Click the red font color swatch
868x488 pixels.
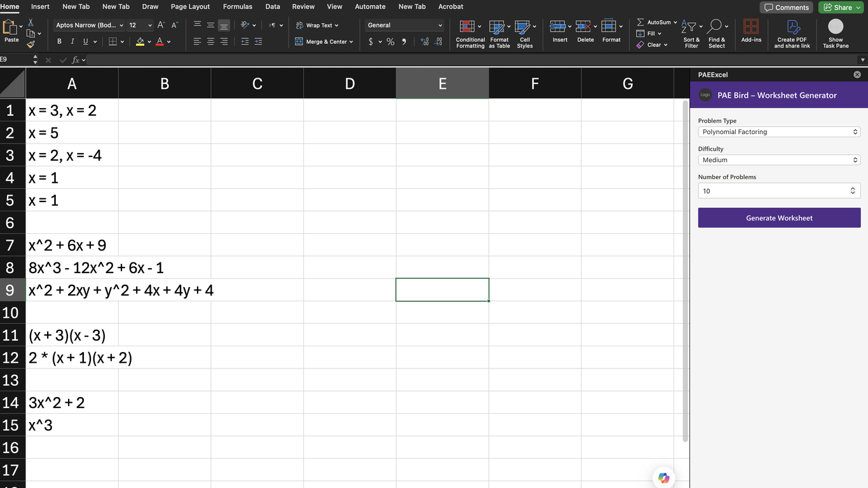click(159, 41)
